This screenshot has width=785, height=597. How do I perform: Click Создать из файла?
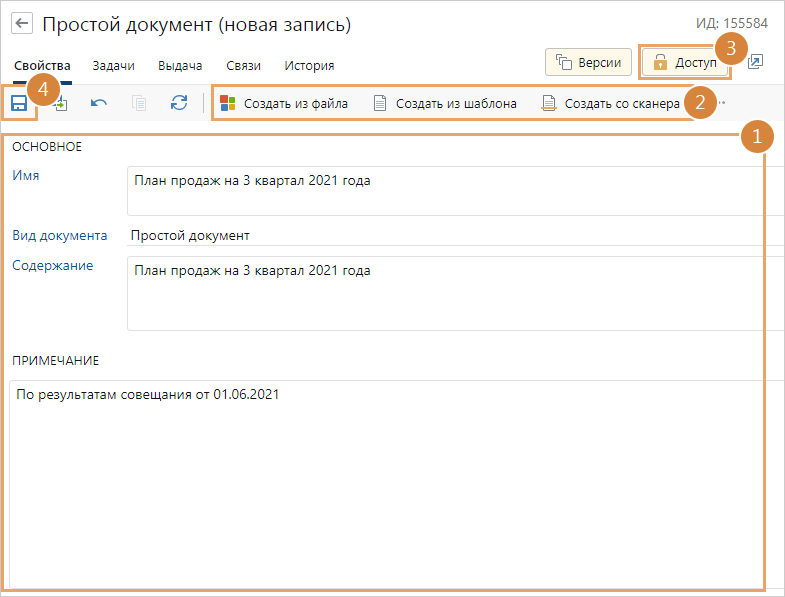[x=284, y=103]
